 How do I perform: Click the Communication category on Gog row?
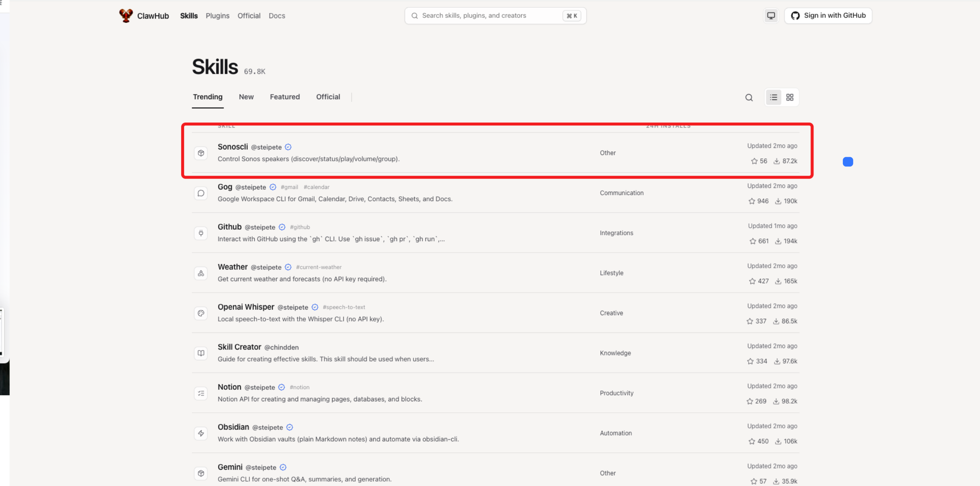pyautogui.click(x=622, y=193)
